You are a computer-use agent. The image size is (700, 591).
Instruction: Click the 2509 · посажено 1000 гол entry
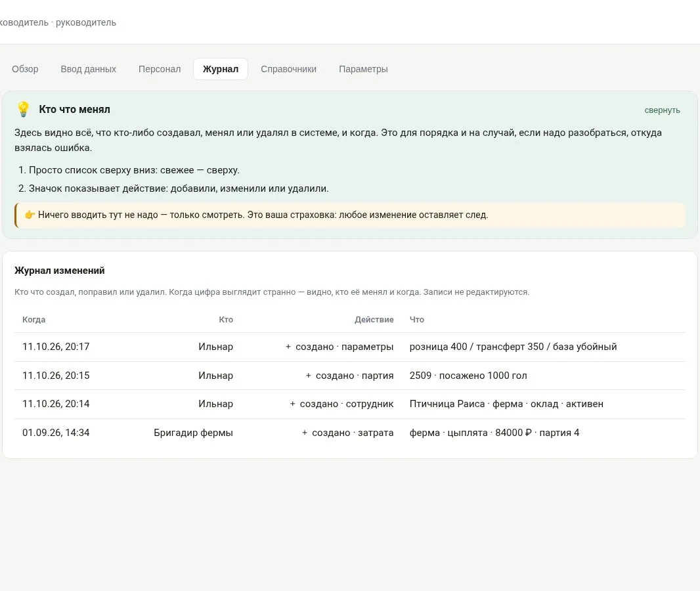468,376
